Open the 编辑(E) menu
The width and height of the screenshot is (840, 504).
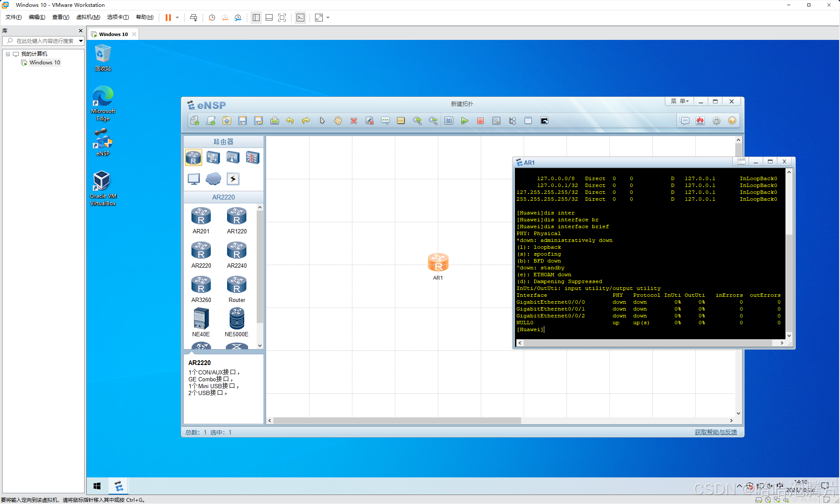coord(37,17)
